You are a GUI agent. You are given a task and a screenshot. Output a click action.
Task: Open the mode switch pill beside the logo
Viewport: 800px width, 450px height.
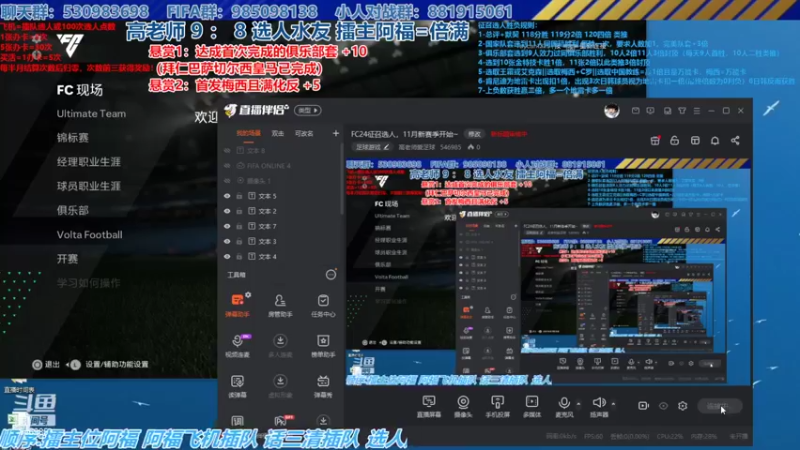pyautogui.click(x=307, y=110)
